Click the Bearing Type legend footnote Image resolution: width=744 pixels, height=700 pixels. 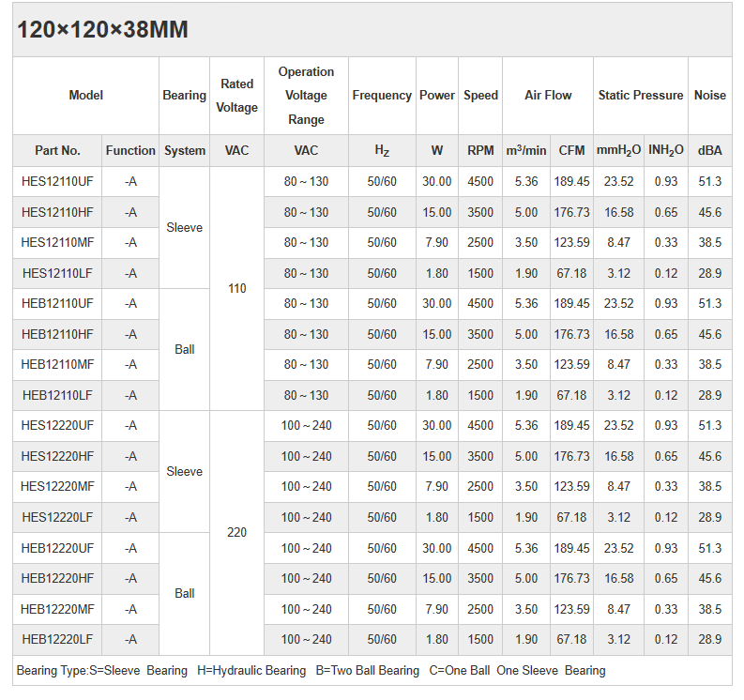click(x=311, y=670)
